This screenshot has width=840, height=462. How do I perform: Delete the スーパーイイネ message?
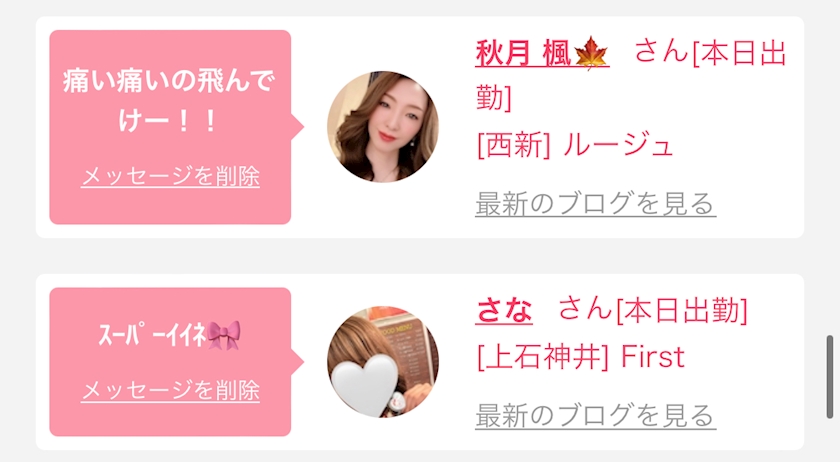(x=170, y=390)
